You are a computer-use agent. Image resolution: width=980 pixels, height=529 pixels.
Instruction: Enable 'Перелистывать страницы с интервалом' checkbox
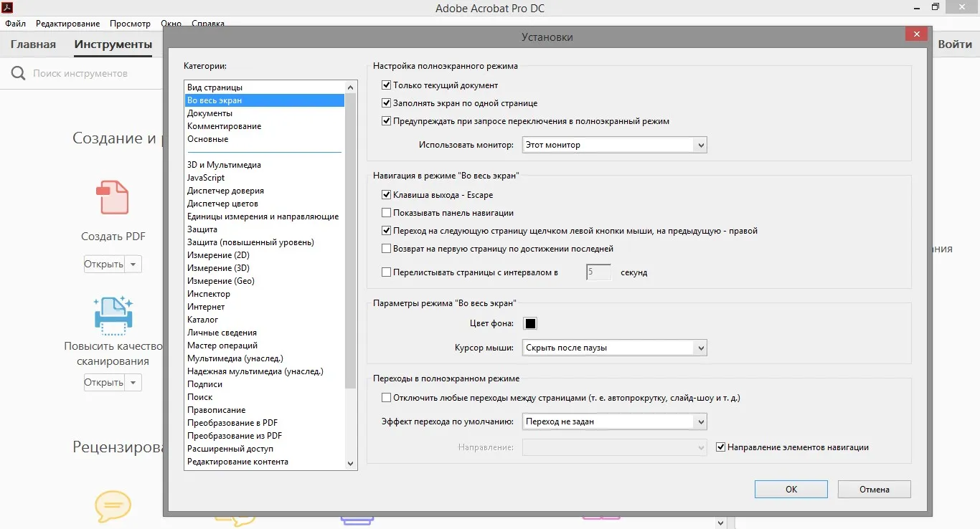[x=387, y=272]
